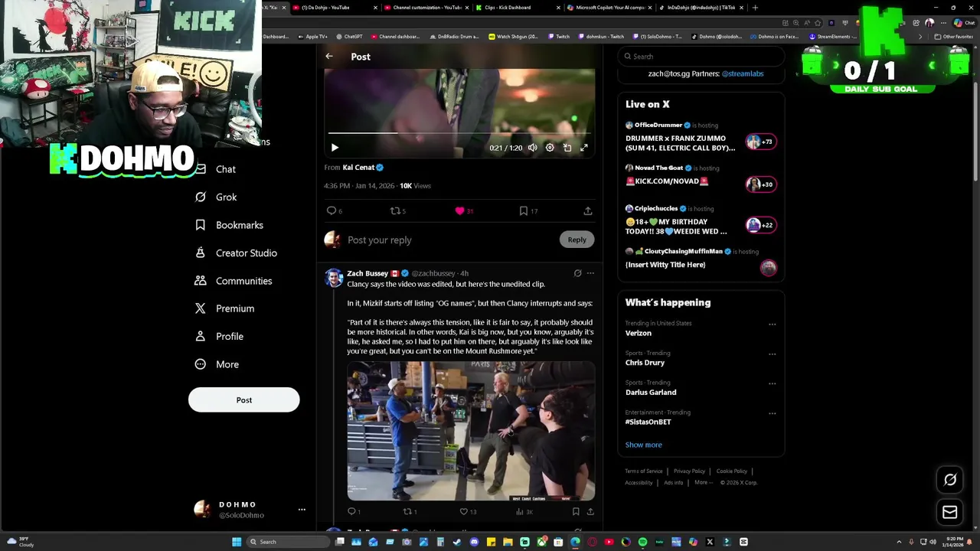Go back with the Post arrow
This screenshot has width=980, height=551.
click(329, 57)
